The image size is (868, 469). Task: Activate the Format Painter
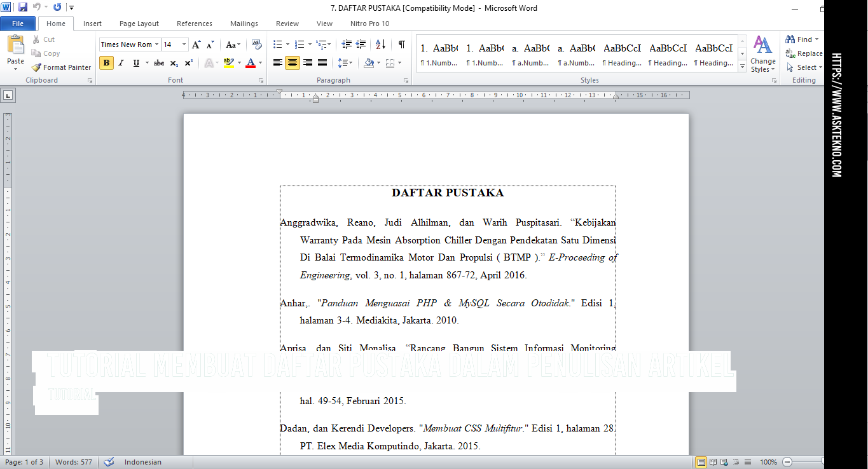click(61, 67)
